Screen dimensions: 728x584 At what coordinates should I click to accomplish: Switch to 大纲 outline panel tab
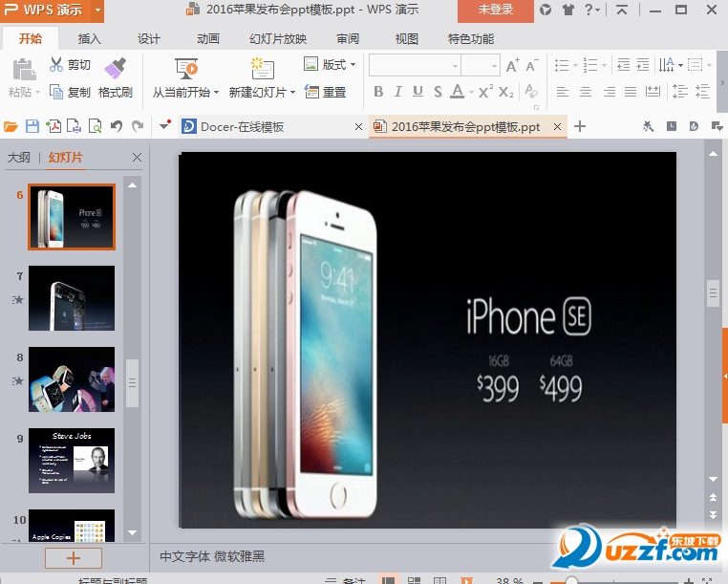pyautogui.click(x=19, y=158)
